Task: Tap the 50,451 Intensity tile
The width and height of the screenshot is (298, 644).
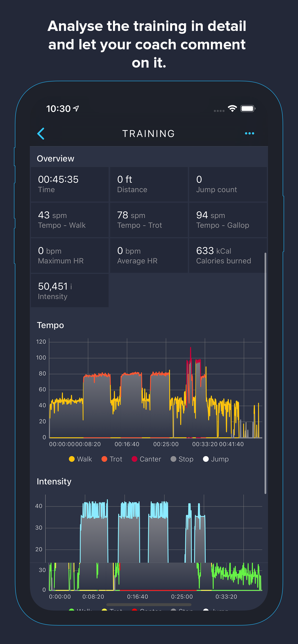Action: point(70,291)
